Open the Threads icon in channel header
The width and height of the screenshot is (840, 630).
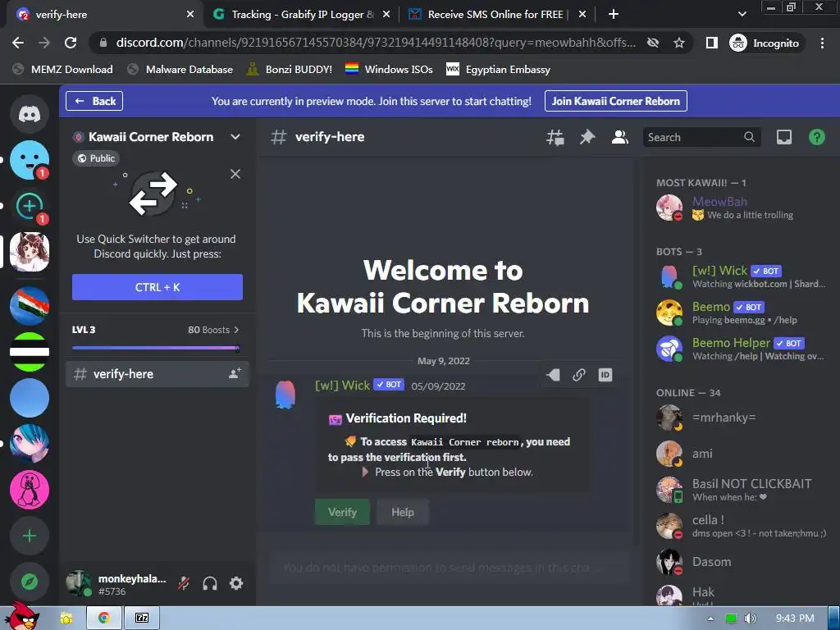point(555,137)
